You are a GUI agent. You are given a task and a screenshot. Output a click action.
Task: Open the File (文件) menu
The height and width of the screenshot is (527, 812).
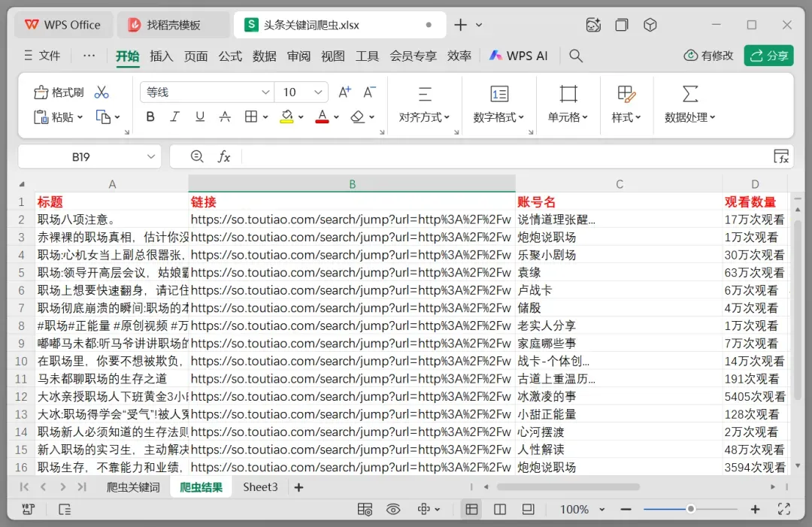42,56
